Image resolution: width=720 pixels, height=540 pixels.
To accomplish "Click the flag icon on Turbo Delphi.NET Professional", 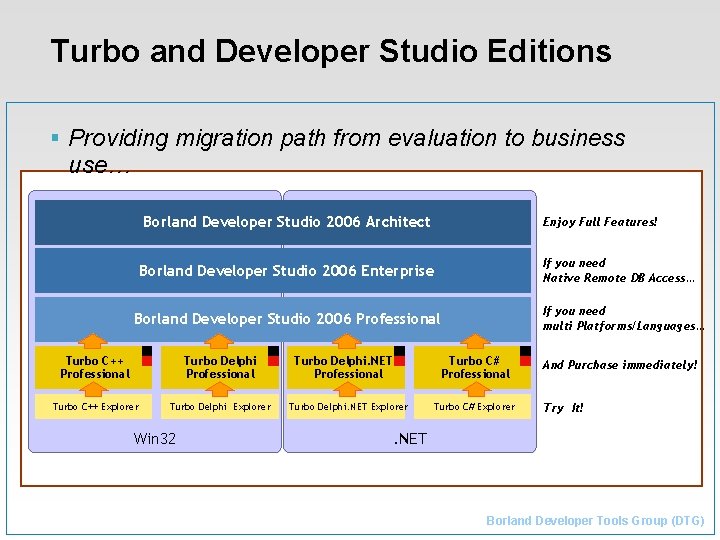I will click(x=399, y=356).
